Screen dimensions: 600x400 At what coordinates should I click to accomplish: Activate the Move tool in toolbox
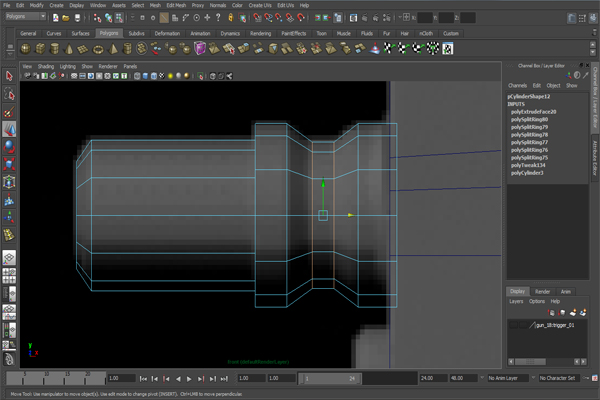point(9,129)
